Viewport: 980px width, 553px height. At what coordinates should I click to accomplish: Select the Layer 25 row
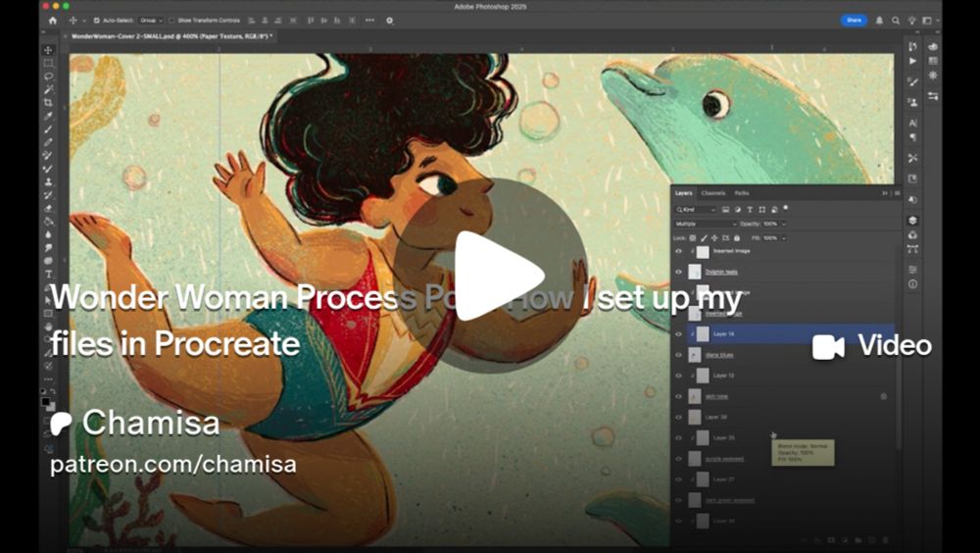(791, 438)
